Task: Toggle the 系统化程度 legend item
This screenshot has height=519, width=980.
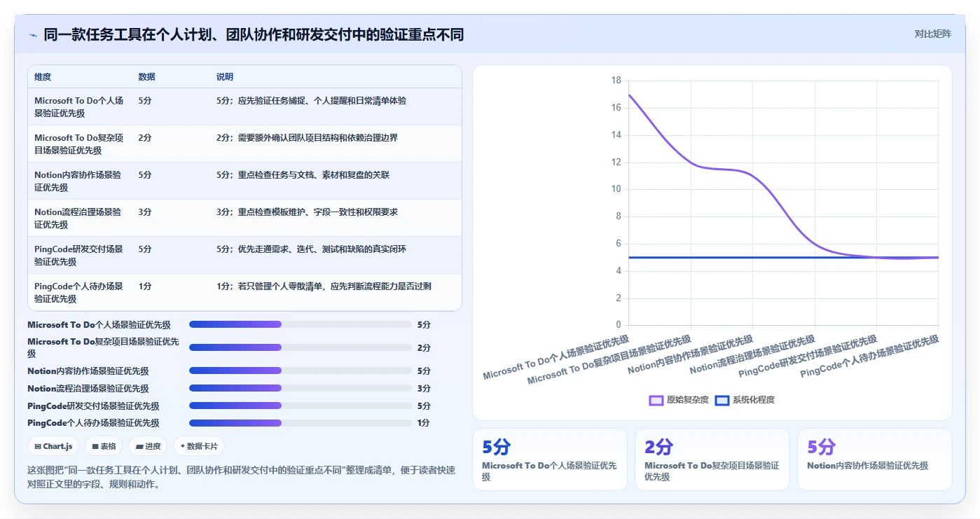Action: pyautogui.click(x=745, y=400)
